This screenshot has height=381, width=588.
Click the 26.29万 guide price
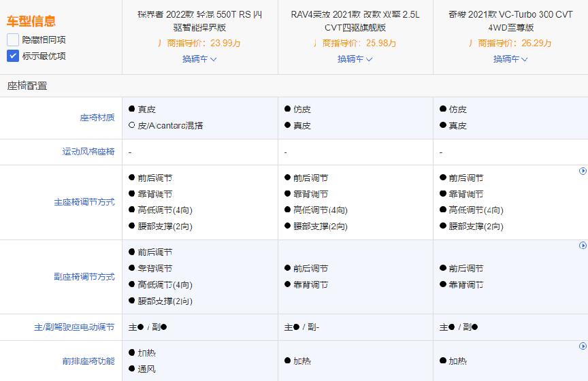pyautogui.click(x=536, y=43)
